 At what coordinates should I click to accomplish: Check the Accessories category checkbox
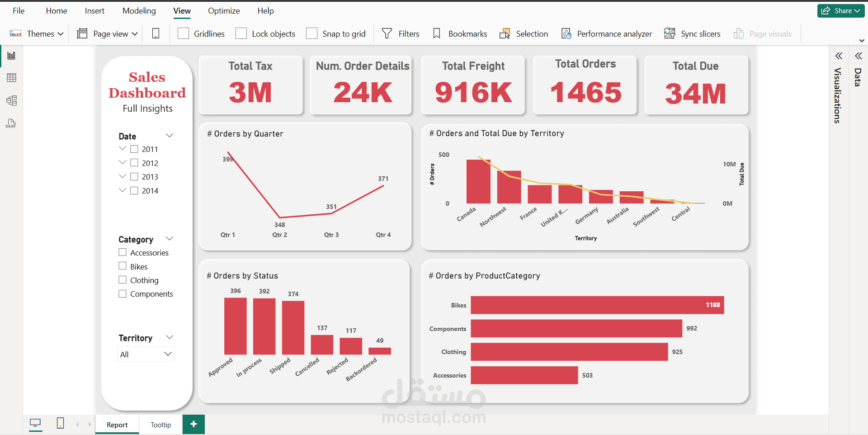pyautogui.click(x=123, y=252)
